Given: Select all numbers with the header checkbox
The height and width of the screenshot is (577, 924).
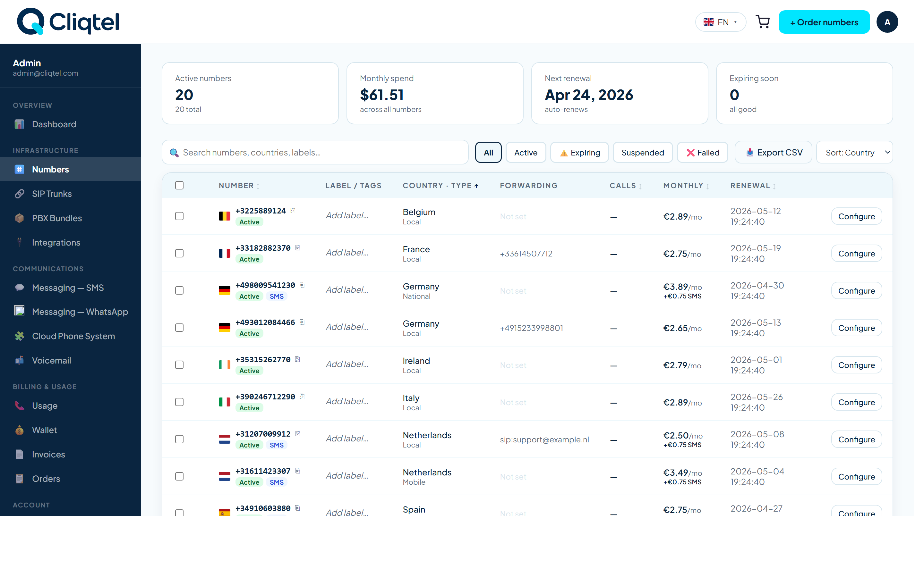Looking at the screenshot, I should [179, 185].
